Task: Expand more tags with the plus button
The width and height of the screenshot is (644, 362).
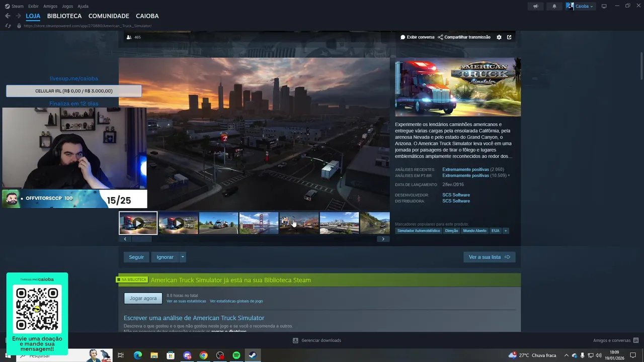Action: 506,231
